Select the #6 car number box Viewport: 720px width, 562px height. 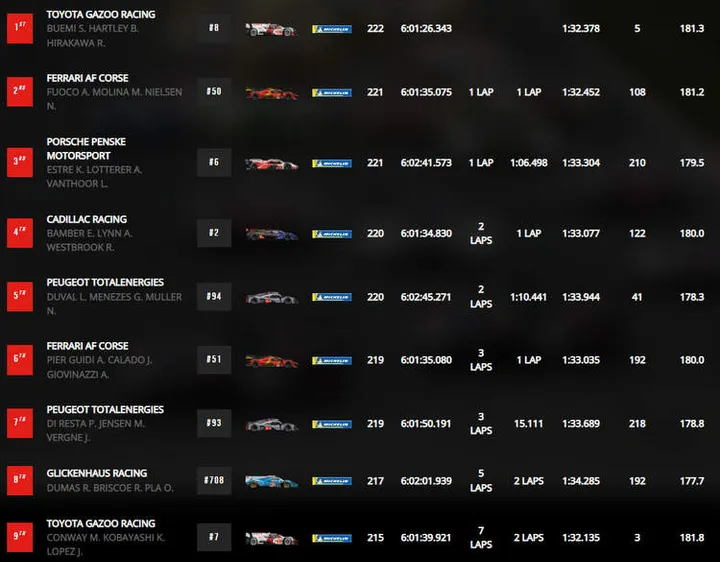tap(214, 162)
